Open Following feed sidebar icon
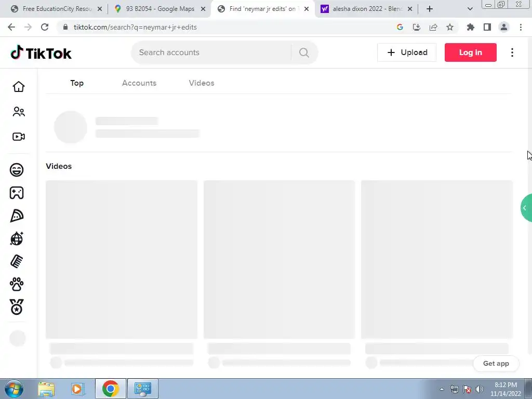Screen dimensions: 532x399 coord(19,112)
